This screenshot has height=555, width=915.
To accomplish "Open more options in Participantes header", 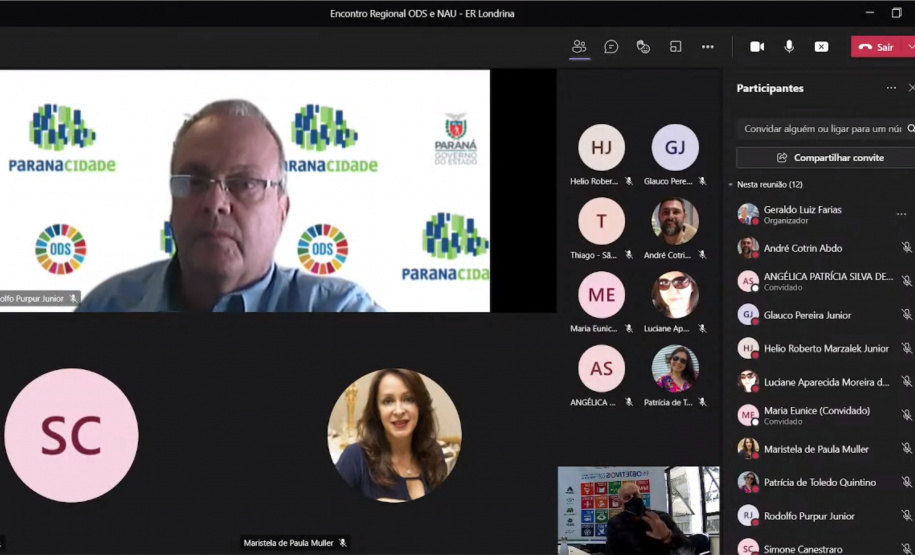I will pyautogui.click(x=891, y=88).
